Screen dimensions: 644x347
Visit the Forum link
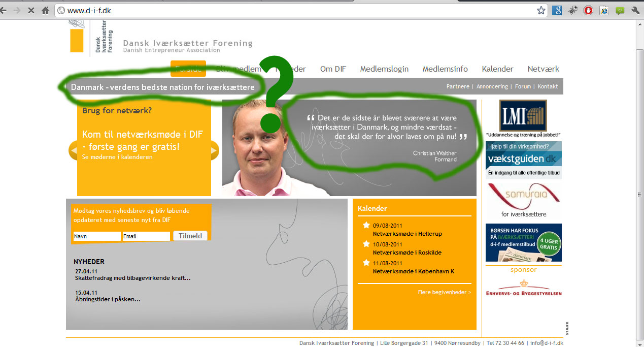tap(523, 87)
